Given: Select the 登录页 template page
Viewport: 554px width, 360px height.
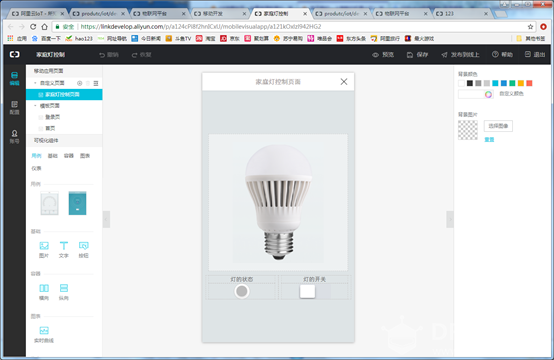Looking at the screenshot, I should click(x=52, y=117).
